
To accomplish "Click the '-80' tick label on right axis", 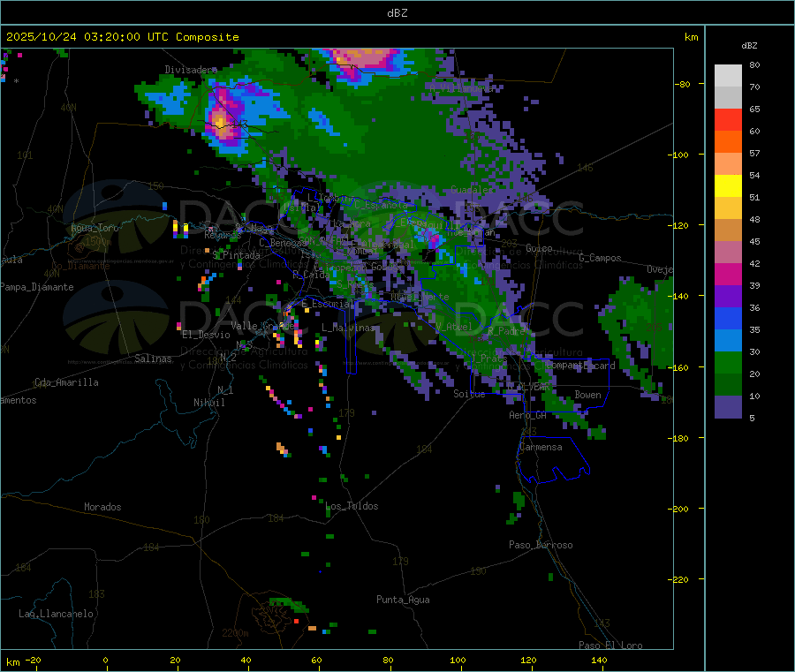I will click(683, 84).
